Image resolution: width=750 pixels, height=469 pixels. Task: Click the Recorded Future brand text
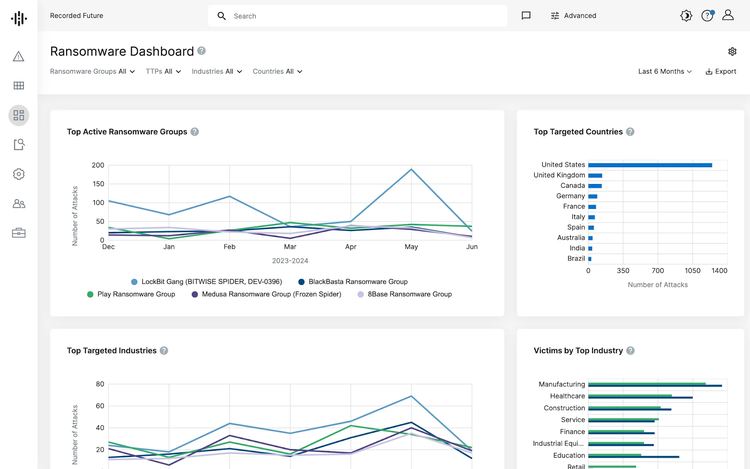click(x=77, y=16)
